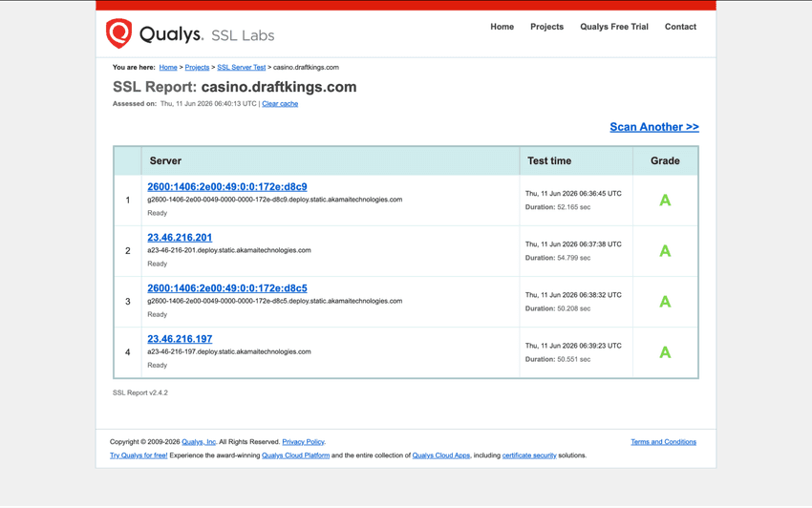
Task: Follow the SSL Server Test breadcrumb link
Action: tap(242, 67)
